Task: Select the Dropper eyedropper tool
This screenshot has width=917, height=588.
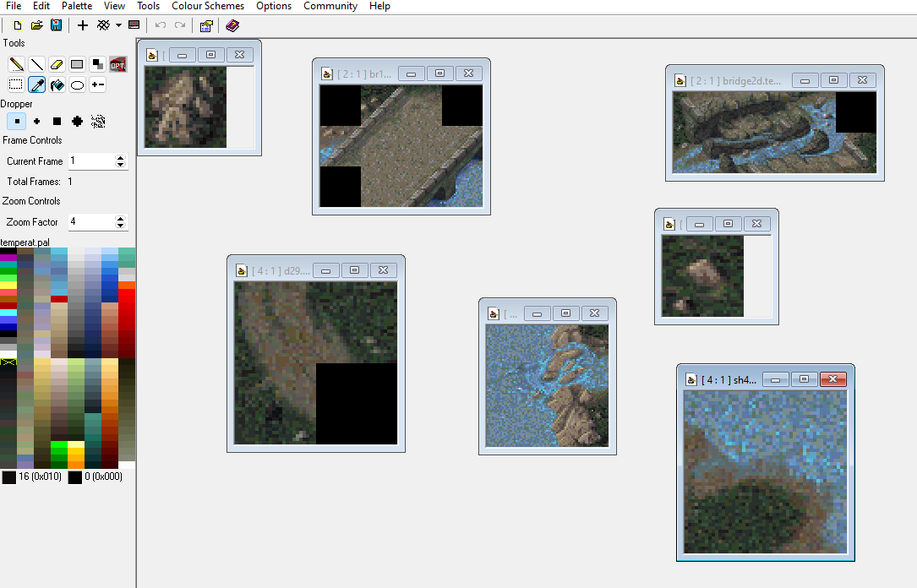Action: click(37, 84)
